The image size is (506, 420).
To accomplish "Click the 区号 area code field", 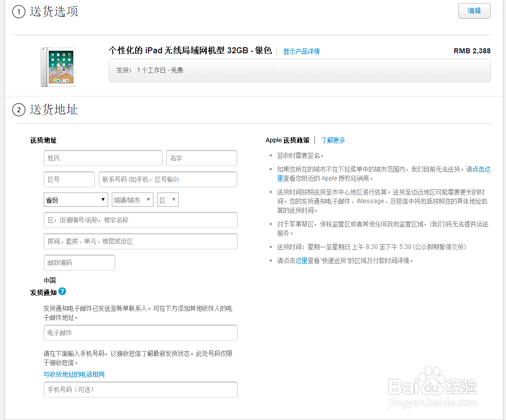I will tap(69, 179).
